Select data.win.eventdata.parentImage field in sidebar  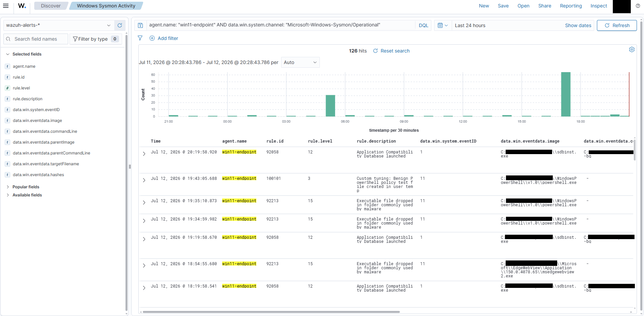click(x=43, y=142)
